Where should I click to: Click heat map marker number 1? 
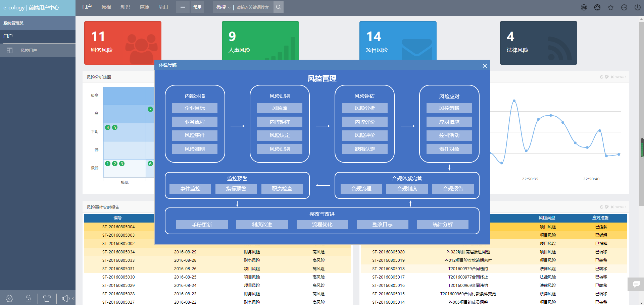tap(108, 164)
